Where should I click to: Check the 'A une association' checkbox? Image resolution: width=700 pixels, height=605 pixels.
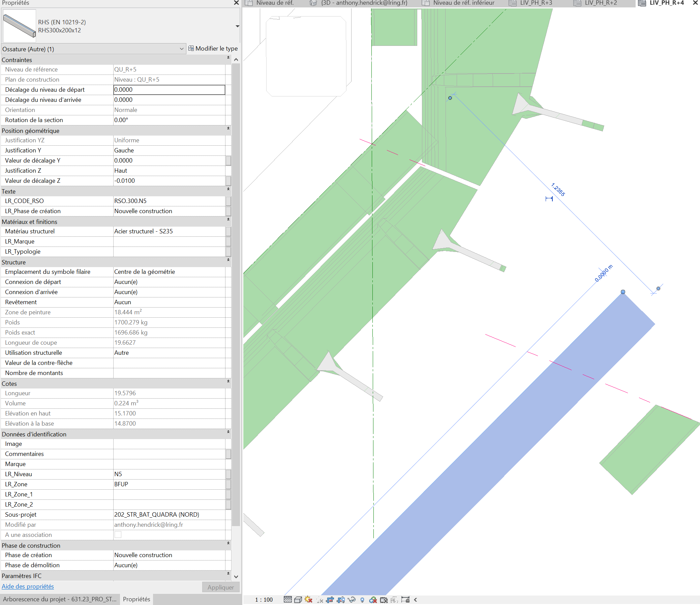[x=118, y=535]
